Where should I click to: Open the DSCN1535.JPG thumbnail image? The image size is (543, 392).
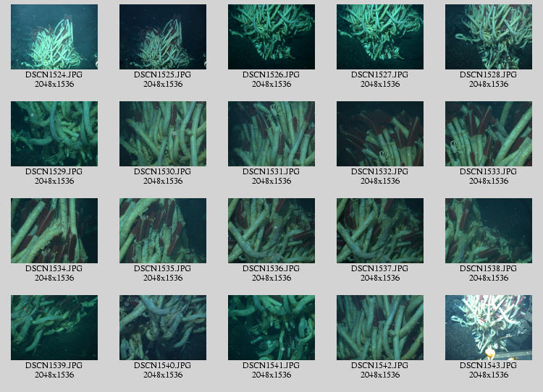163,231
